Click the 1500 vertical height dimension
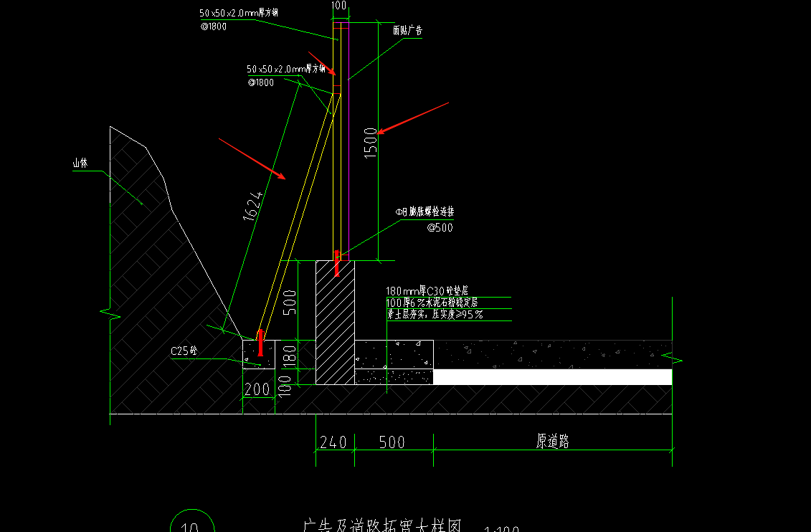The width and height of the screenshot is (811, 532). [x=371, y=143]
